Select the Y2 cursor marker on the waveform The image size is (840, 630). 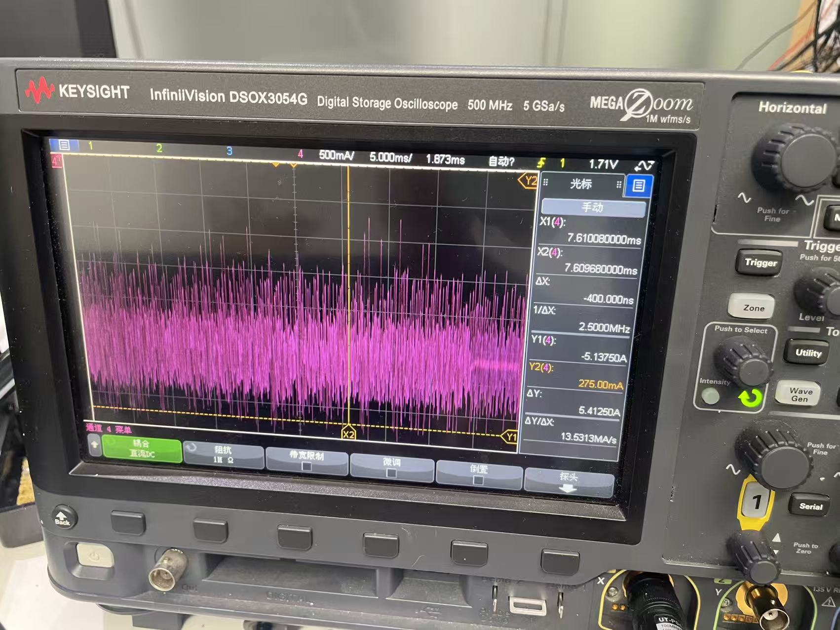pyautogui.click(x=529, y=181)
